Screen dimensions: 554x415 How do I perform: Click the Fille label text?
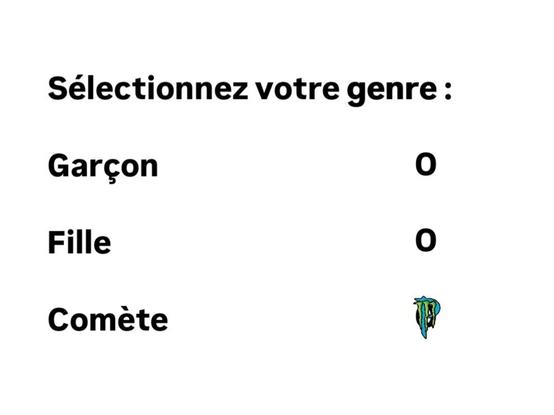click(x=79, y=242)
